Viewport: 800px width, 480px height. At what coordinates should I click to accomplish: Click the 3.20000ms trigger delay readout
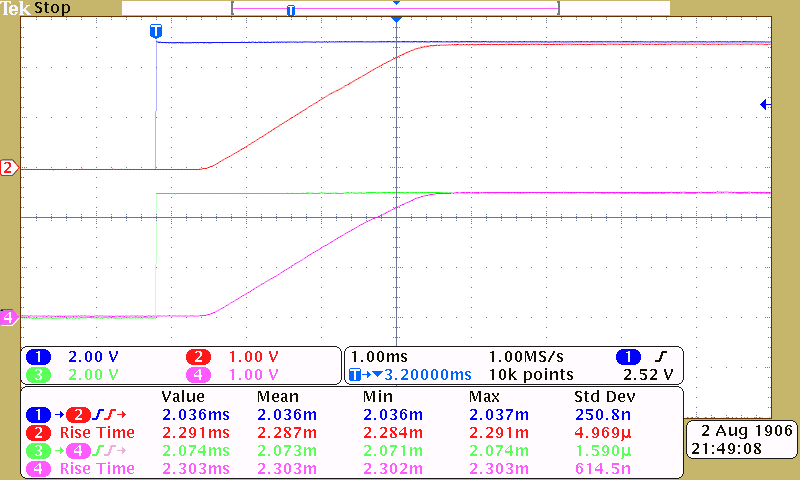(x=428, y=375)
